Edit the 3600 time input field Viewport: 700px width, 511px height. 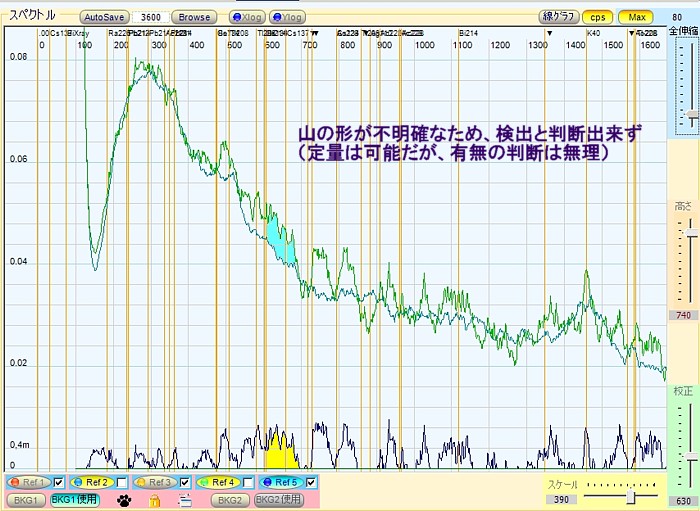[x=150, y=17]
